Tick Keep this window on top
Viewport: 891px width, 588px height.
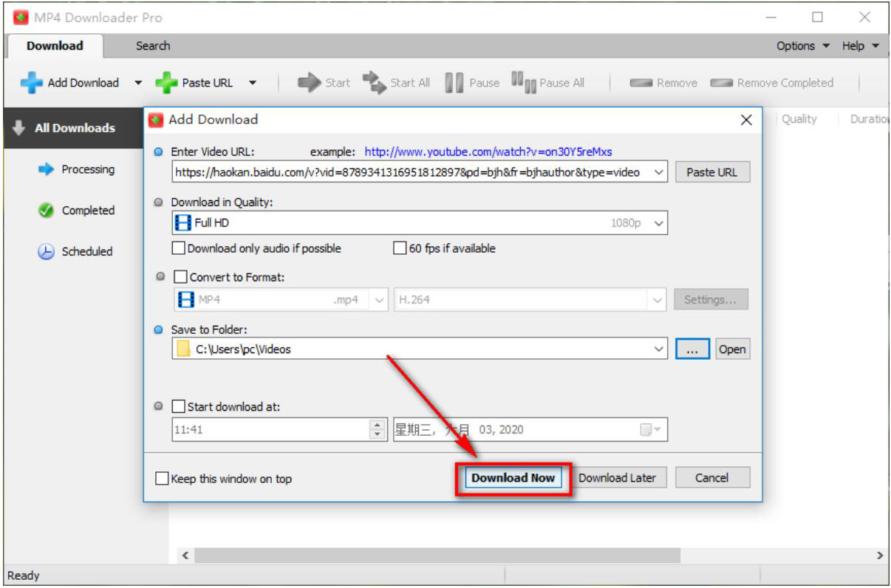click(162, 479)
